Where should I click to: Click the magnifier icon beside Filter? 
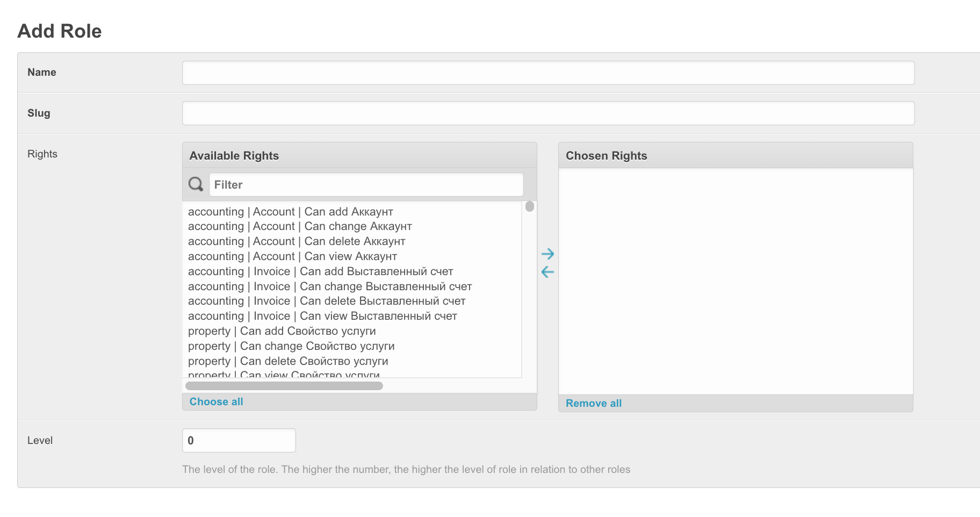(x=196, y=184)
